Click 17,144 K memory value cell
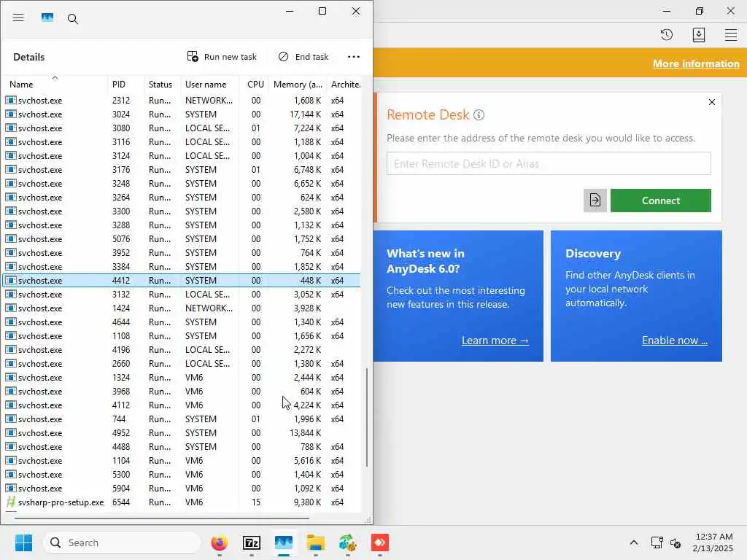 tap(305, 114)
